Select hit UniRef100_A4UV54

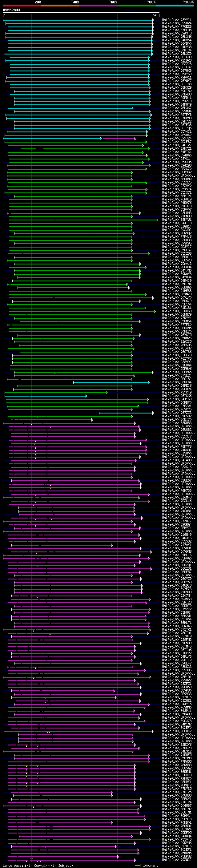pos(177,40)
